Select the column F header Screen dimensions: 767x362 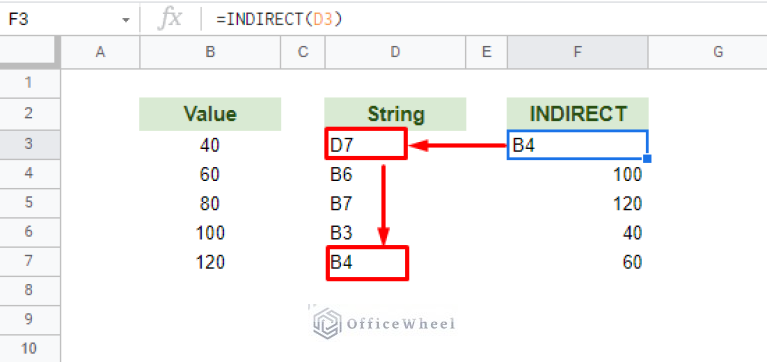pyautogui.click(x=578, y=52)
